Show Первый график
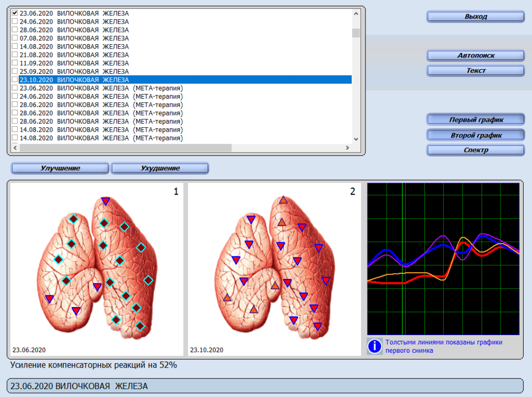This screenshot has width=532, height=397. click(x=476, y=120)
